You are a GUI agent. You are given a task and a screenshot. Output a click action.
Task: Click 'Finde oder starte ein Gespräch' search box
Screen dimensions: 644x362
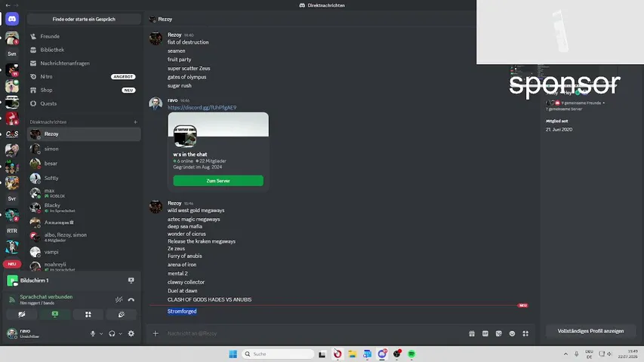[x=84, y=20]
